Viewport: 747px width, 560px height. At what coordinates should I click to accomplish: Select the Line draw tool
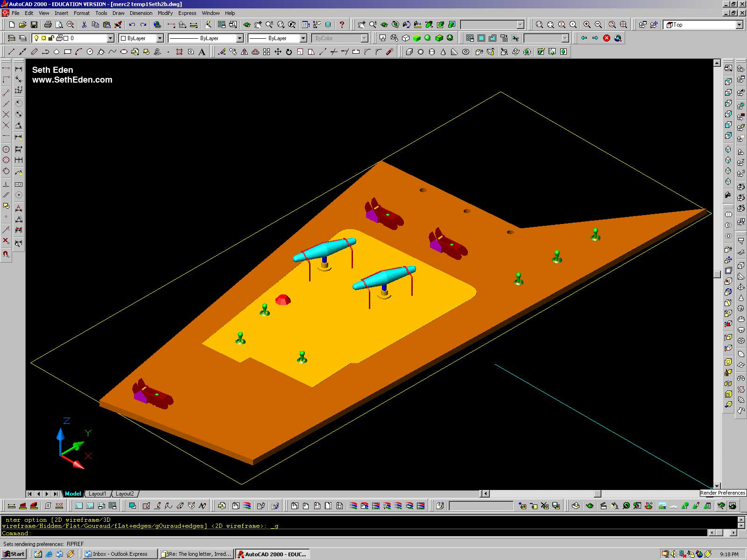(11, 52)
